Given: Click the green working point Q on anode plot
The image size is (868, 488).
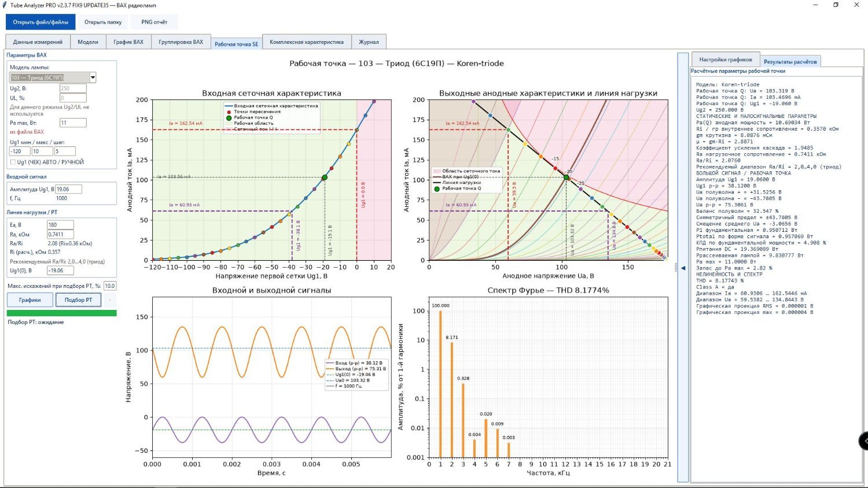Looking at the screenshot, I should [567, 178].
